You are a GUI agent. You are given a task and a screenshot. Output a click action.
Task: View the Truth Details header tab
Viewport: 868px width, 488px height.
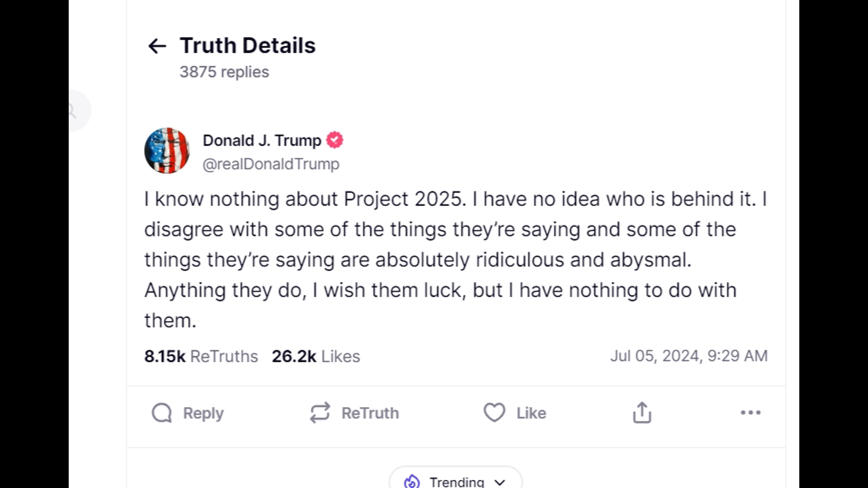pyautogui.click(x=247, y=45)
